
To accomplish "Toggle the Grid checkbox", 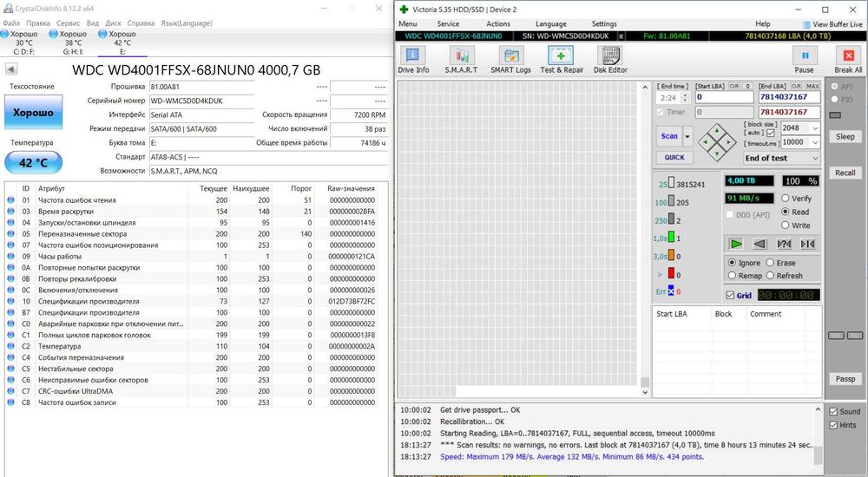I will pos(730,296).
